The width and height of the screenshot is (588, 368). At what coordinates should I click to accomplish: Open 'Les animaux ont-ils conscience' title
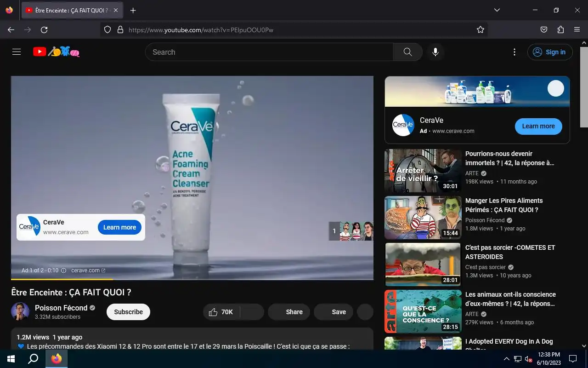510,299
